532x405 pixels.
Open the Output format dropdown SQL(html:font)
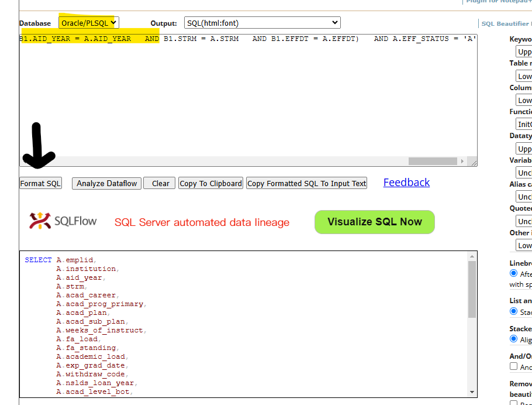262,23
